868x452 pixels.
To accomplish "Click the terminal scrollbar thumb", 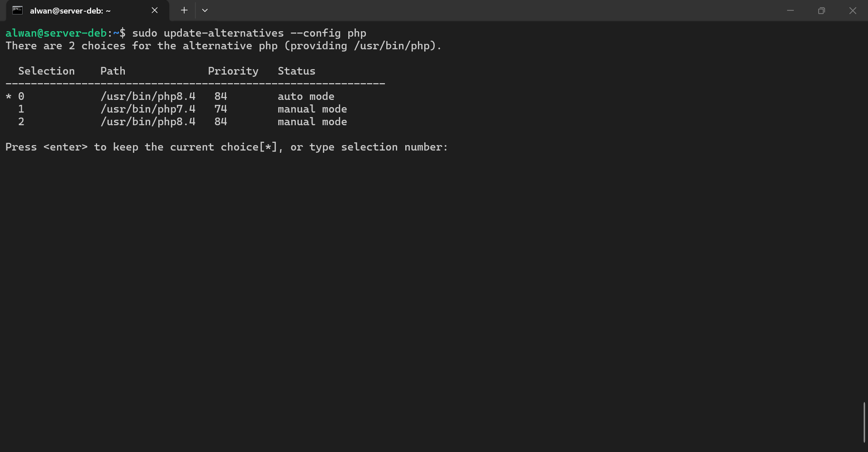I will click(864, 422).
